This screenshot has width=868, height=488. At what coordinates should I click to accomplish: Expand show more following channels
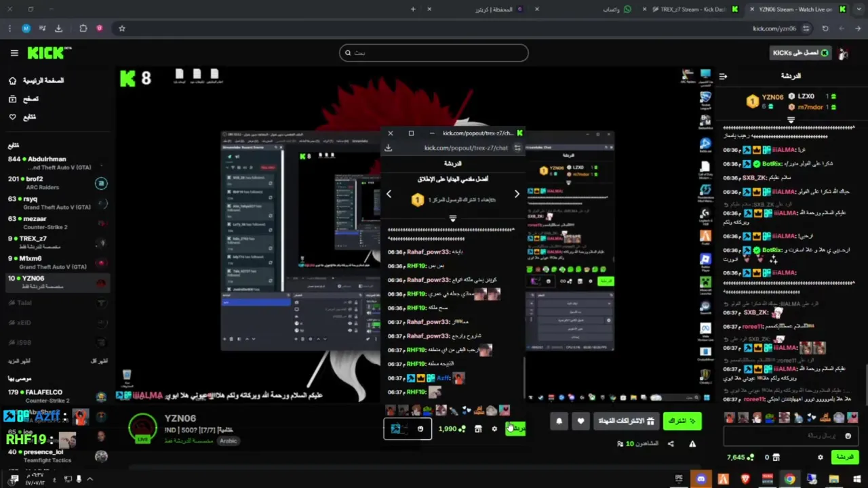tap(18, 361)
